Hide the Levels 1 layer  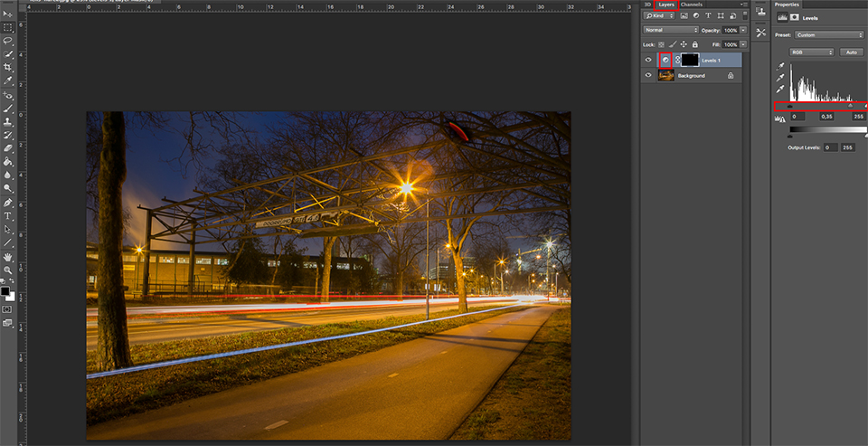coord(648,60)
